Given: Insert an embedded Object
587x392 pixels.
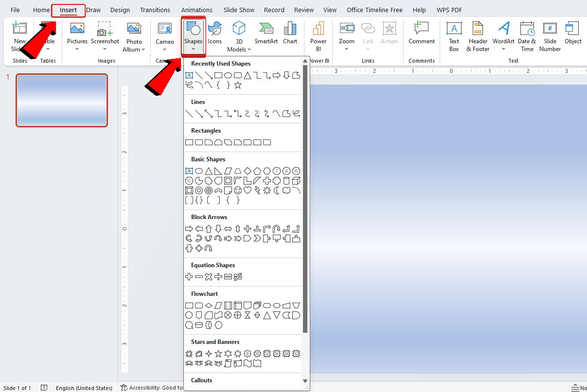Looking at the screenshot, I should [573, 34].
